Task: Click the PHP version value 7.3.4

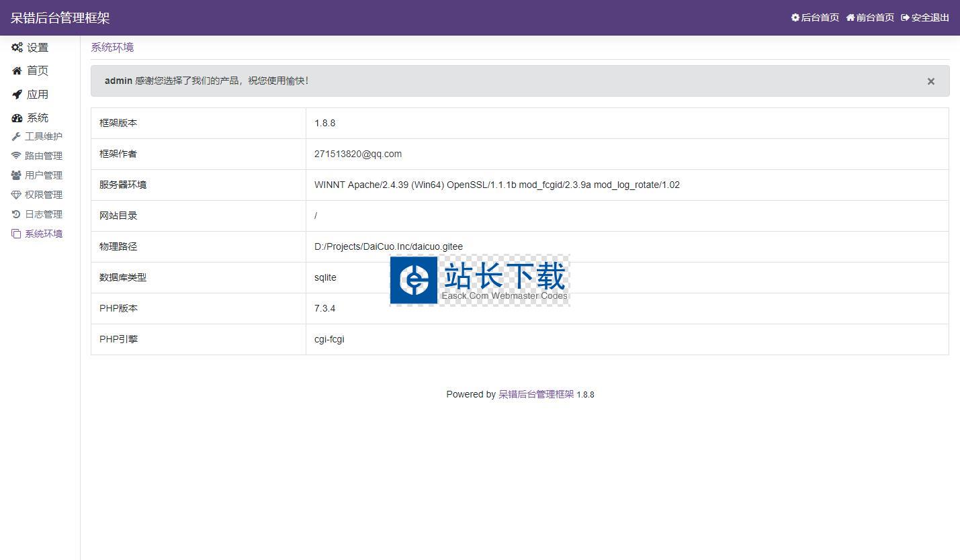Action: (x=325, y=308)
